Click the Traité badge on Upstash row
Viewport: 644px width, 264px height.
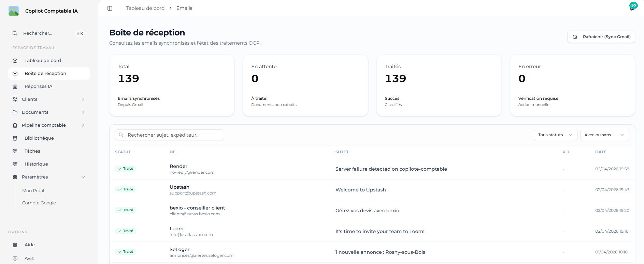click(126, 189)
